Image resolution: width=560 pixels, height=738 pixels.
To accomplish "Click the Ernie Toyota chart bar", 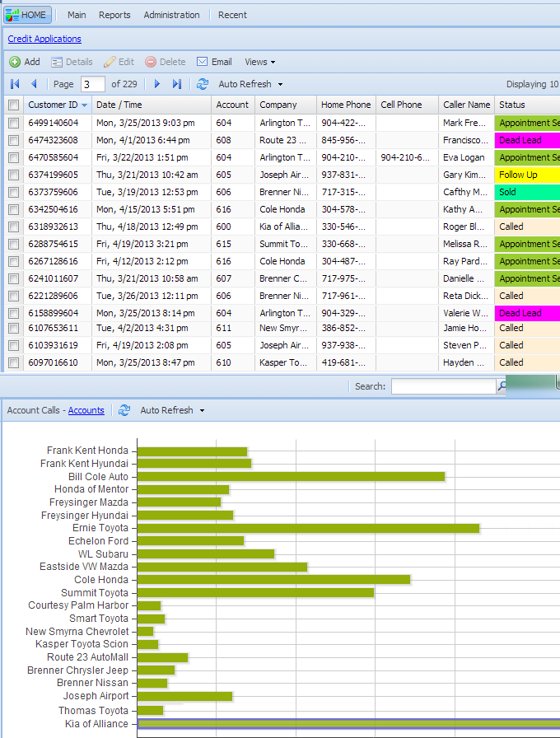I will (x=308, y=529).
